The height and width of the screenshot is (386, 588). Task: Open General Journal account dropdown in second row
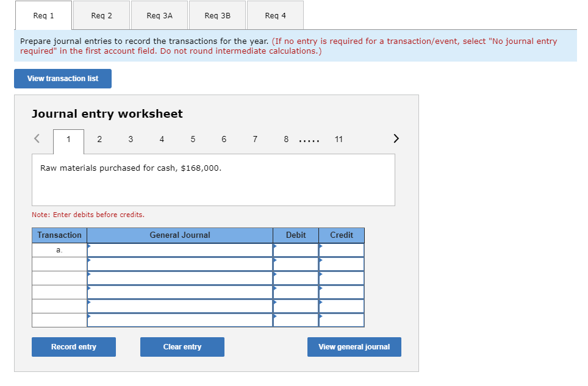(180, 264)
